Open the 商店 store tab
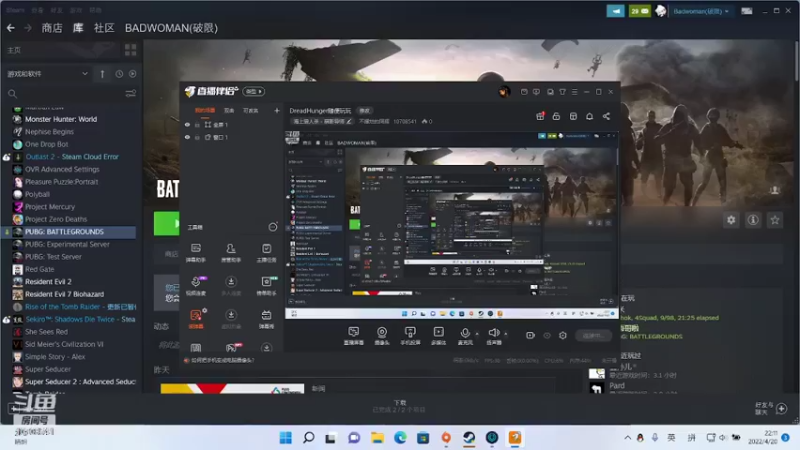 click(x=52, y=28)
